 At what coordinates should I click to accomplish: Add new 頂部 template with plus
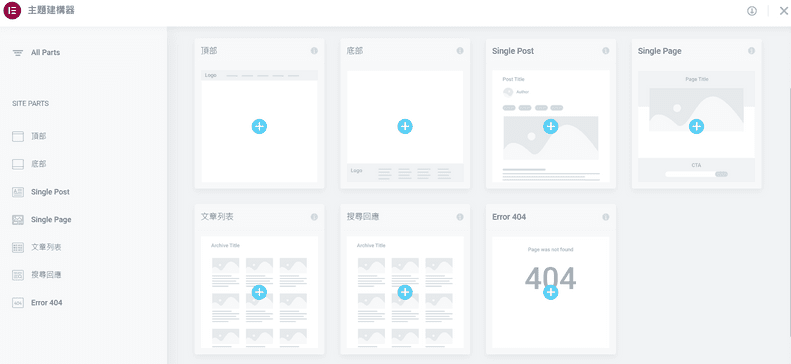click(259, 127)
